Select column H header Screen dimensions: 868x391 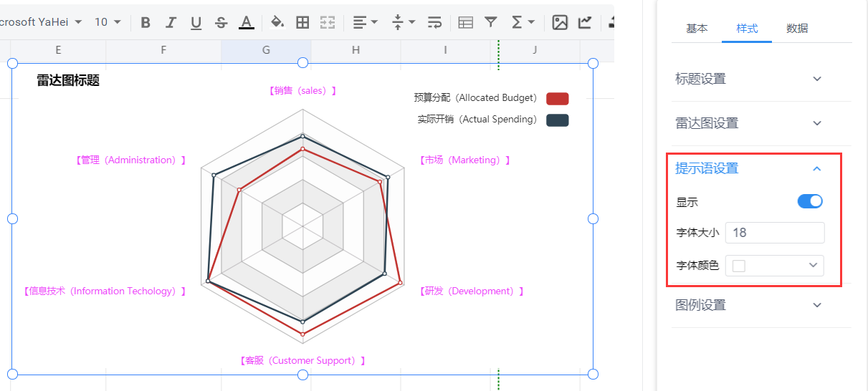point(356,50)
